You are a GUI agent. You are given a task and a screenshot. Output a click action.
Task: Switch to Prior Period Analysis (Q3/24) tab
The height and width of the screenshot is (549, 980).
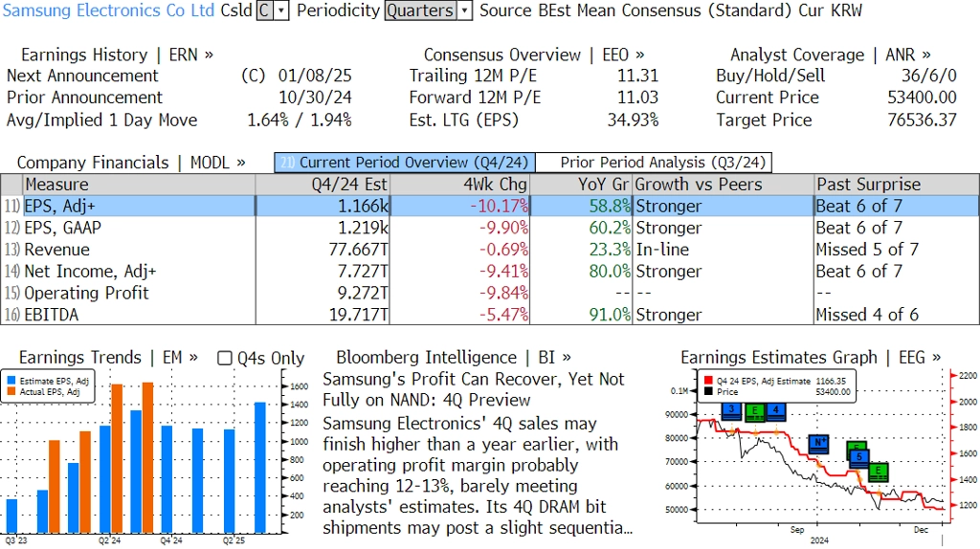[x=654, y=163]
